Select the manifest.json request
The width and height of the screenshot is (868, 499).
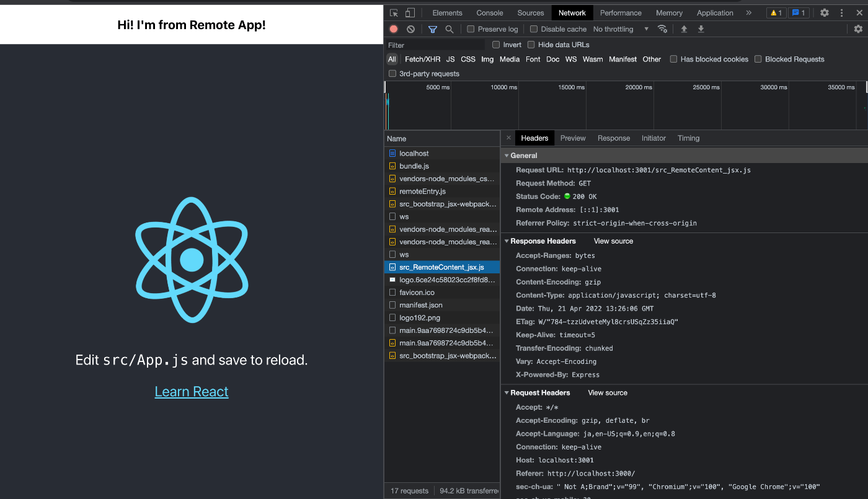click(x=441, y=305)
